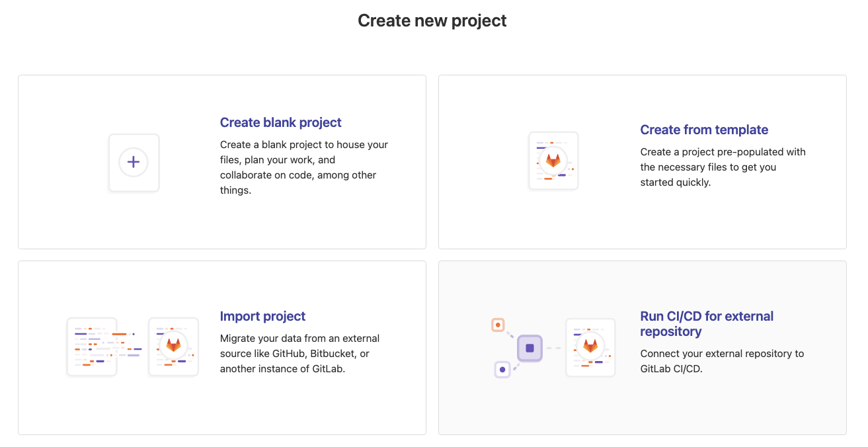This screenshot has width=868, height=447.
Task: Click the large purple square CI/CD node
Action: point(530,348)
